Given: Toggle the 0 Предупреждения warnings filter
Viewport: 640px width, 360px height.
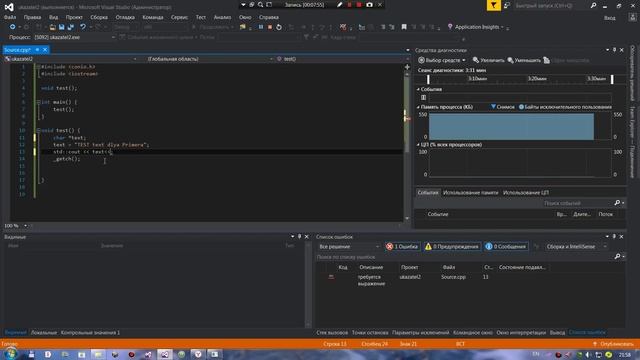Looking at the screenshot, I should [452, 247].
